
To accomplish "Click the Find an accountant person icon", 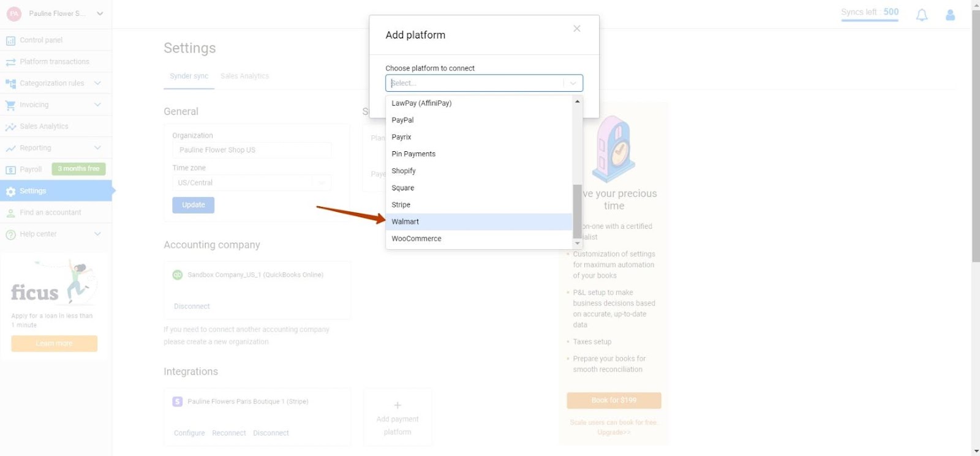I will click(10, 213).
